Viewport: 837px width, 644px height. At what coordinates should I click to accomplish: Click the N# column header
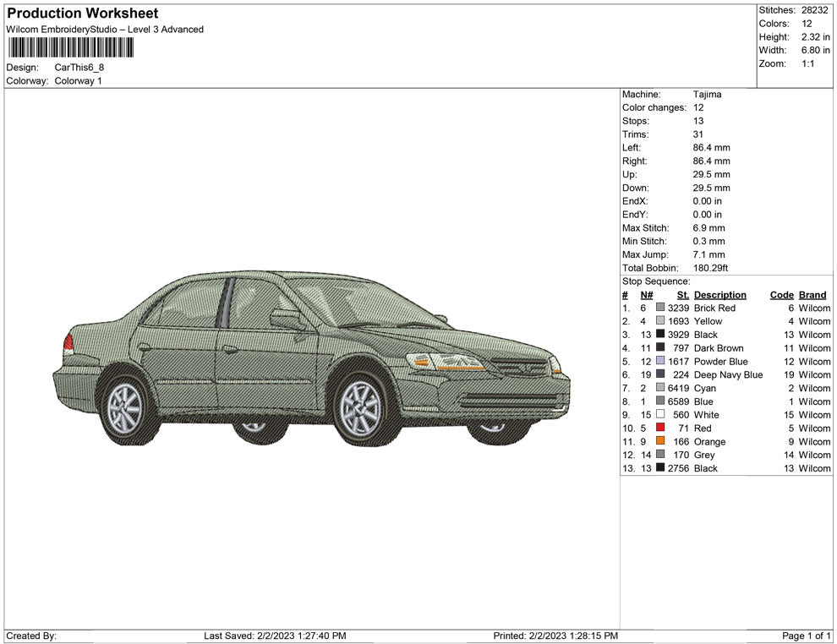[646, 295]
